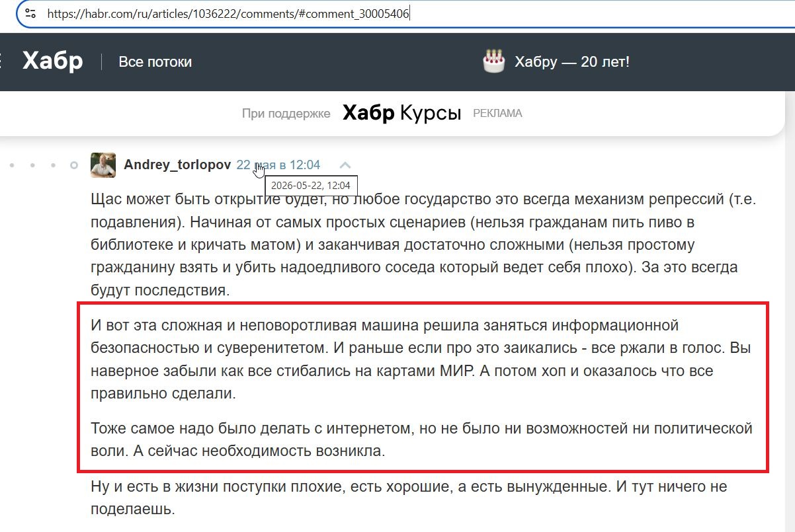Open the Хабру — 20 лет! link
Screen dimensions: 795x532
[572, 62]
